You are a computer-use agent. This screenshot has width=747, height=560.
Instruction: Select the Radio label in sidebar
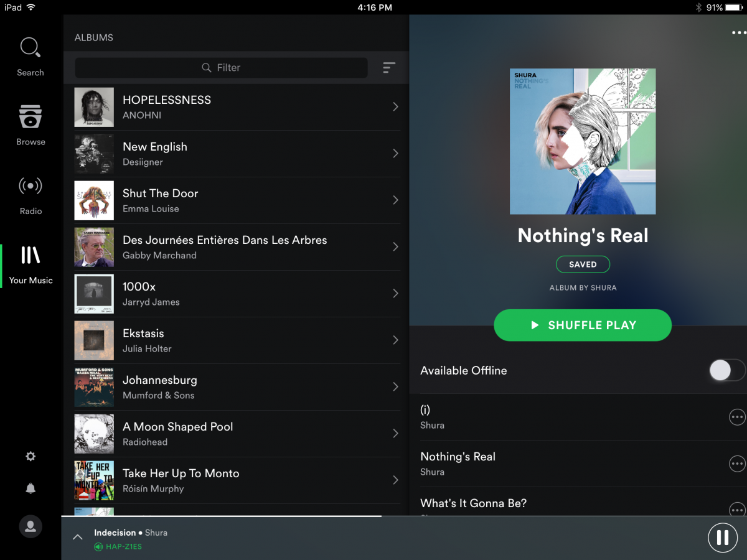click(x=31, y=211)
